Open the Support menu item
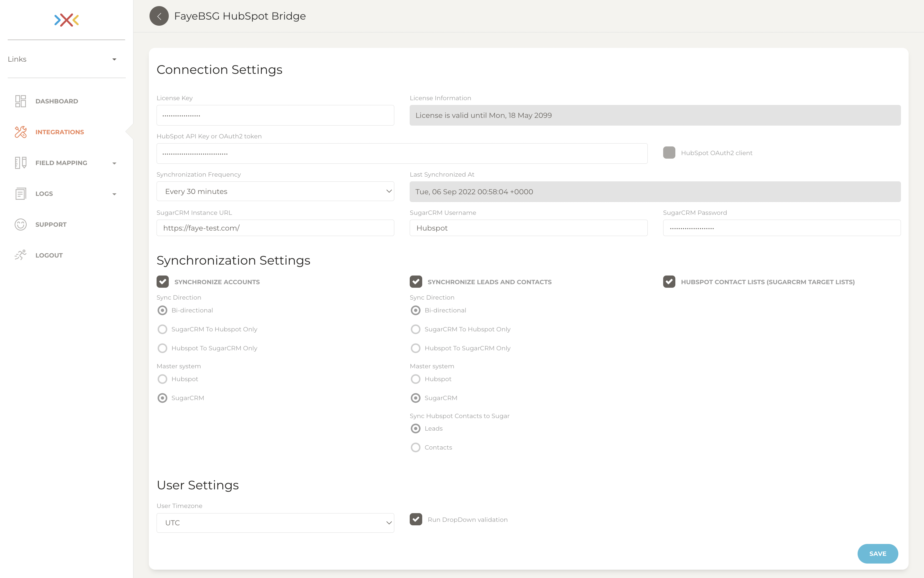This screenshot has width=924, height=578. click(51, 224)
